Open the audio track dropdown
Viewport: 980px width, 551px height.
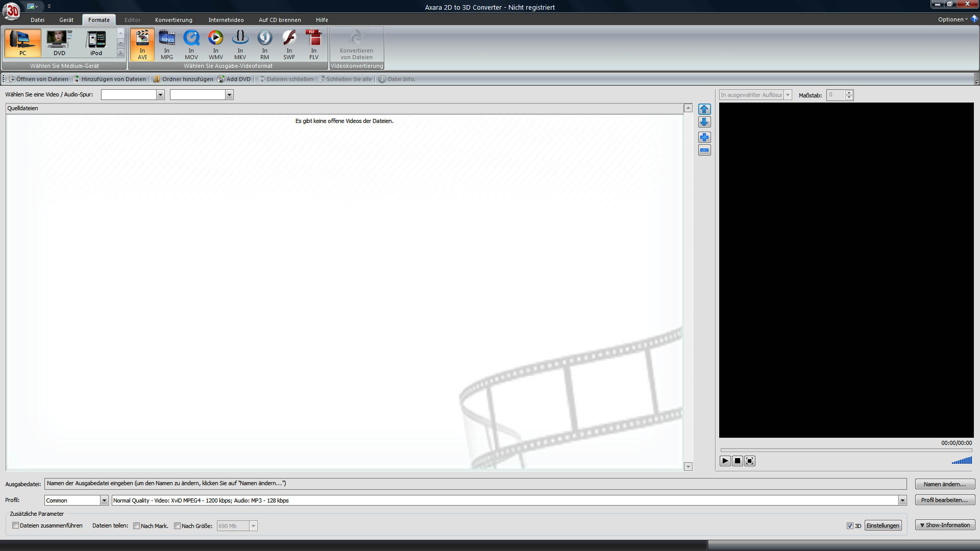tap(229, 95)
